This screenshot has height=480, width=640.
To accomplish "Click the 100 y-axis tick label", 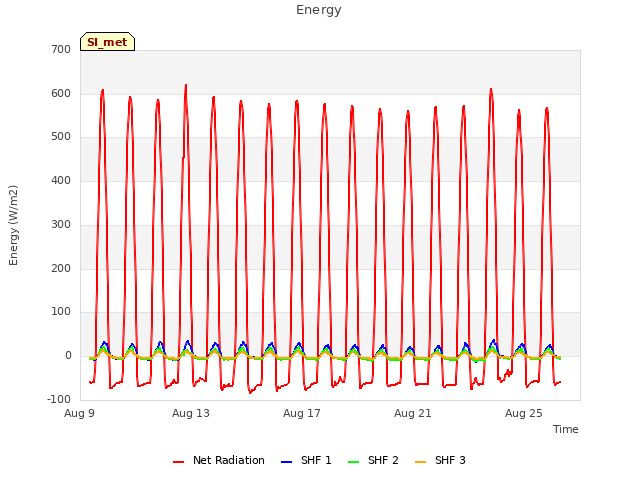I will click(x=61, y=312).
